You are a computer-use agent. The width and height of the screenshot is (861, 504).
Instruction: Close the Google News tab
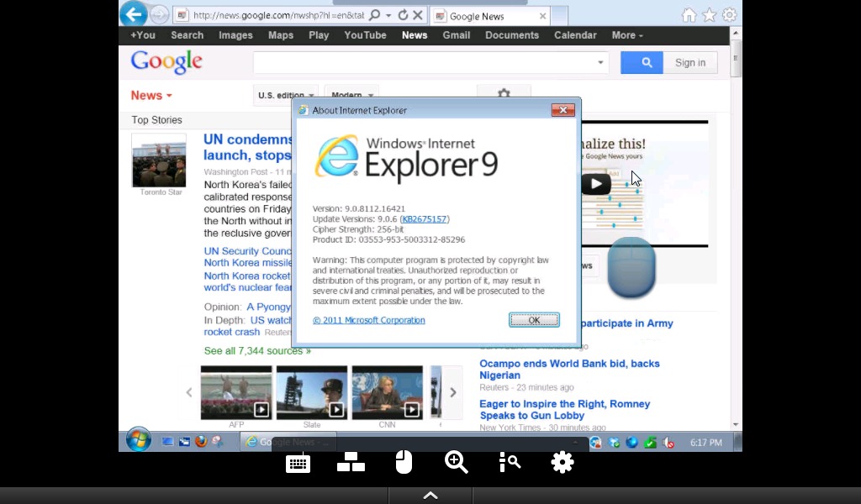coord(542,16)
